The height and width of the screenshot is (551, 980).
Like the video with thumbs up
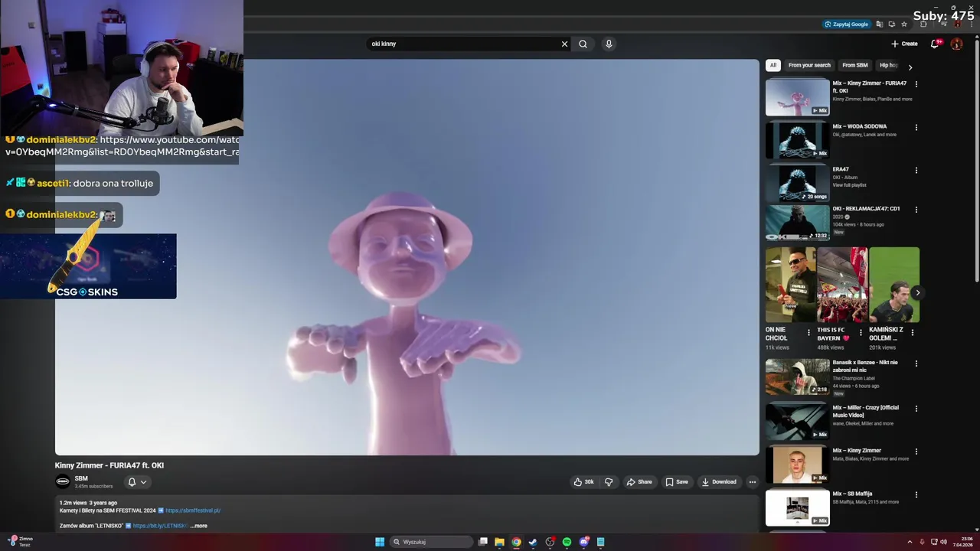pos(583,482)
